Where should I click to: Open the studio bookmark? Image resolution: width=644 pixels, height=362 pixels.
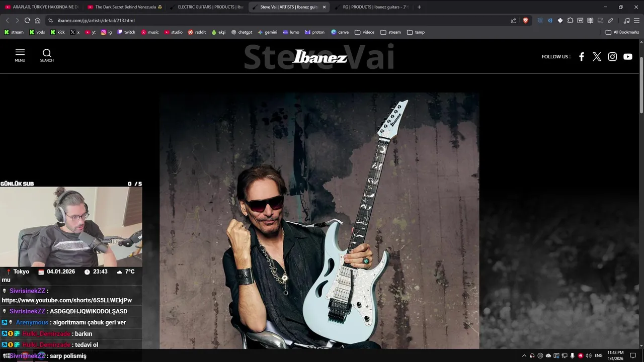(x=174, y=32)
